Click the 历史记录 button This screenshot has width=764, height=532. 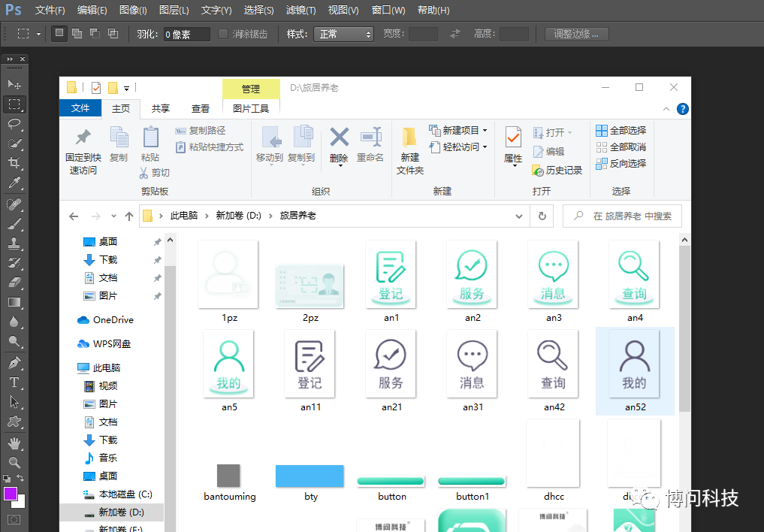[557, 171]
